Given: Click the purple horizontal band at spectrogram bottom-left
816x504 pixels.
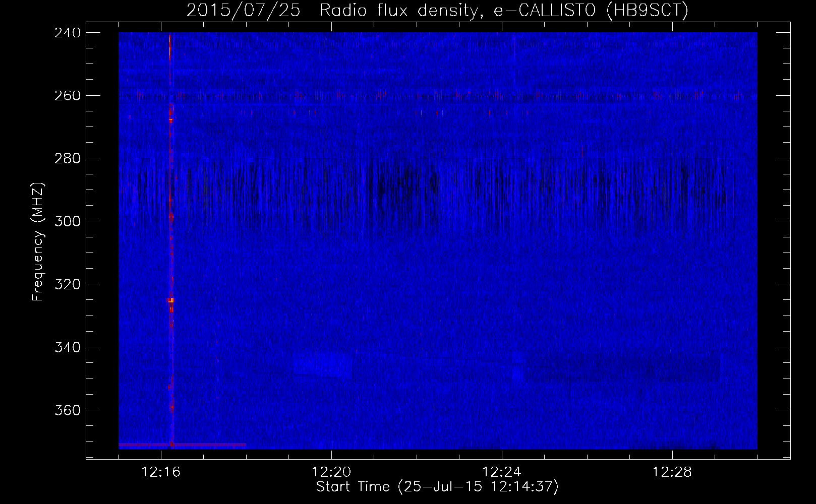Looking at the screenshot, I should 182,445.
